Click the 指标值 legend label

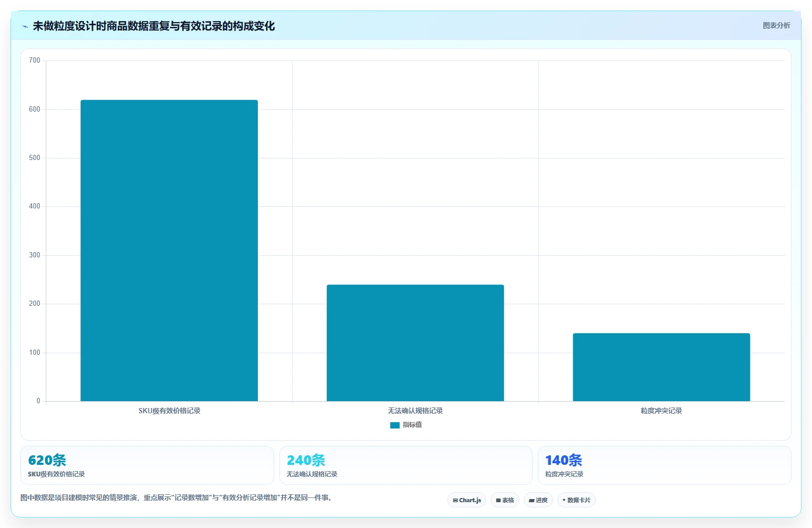point(412,425)
